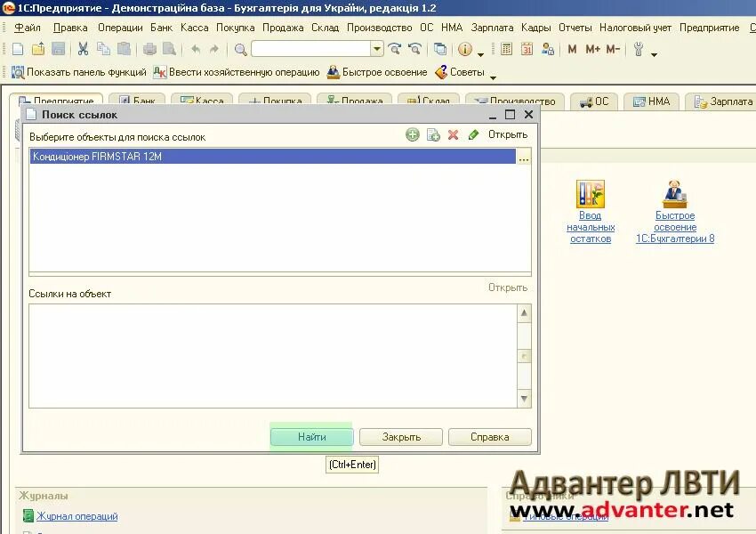Open Ввод начальных остатков desktop icon
Image resolution: width=756 pixels, height=534 pixels.
pos(589,194)
